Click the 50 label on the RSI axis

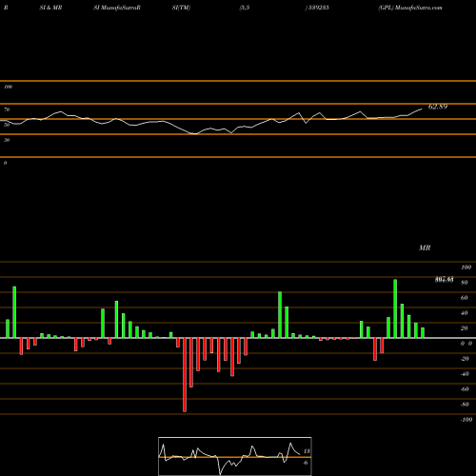coord(7,125)
